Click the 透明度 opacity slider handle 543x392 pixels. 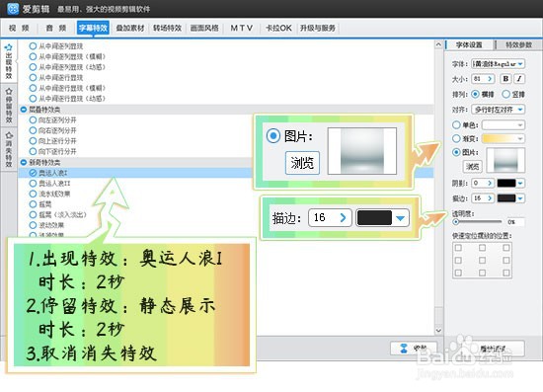(456, 221)
